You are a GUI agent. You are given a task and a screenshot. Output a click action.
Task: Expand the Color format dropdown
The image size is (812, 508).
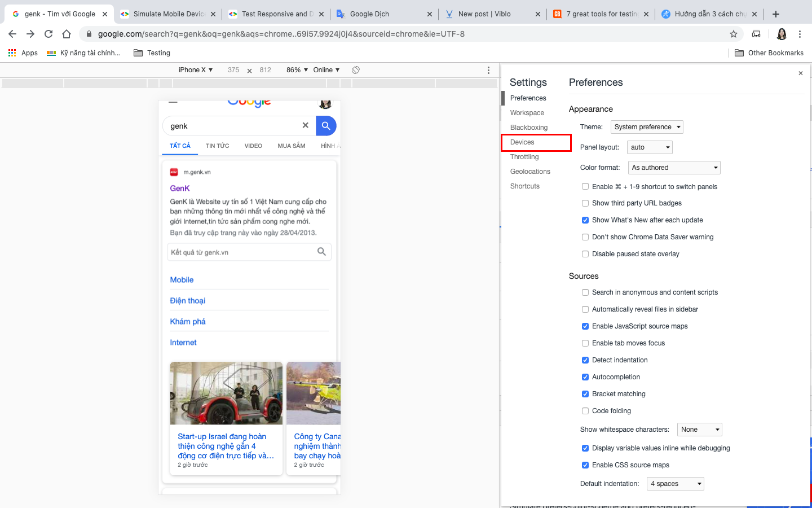[674, 168]
